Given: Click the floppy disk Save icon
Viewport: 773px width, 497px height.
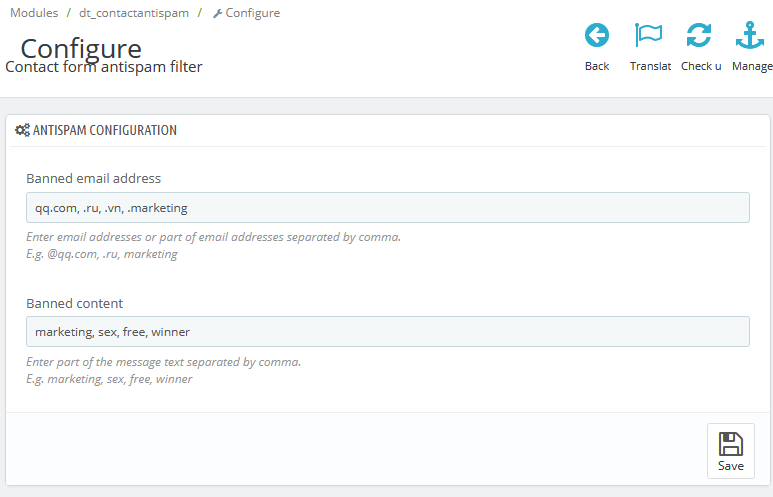Looking at the screenshot, I should tap(731, 445).
